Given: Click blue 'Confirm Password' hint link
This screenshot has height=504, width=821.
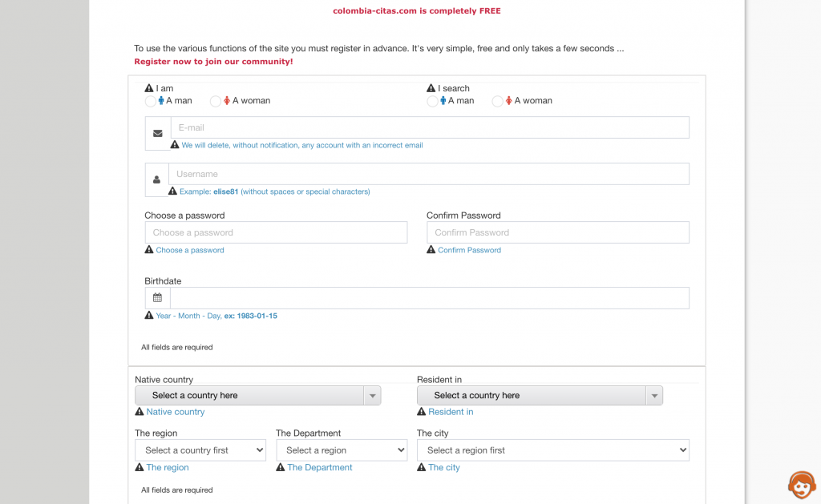Looking at the screenshot, I should tap(470, 250).
